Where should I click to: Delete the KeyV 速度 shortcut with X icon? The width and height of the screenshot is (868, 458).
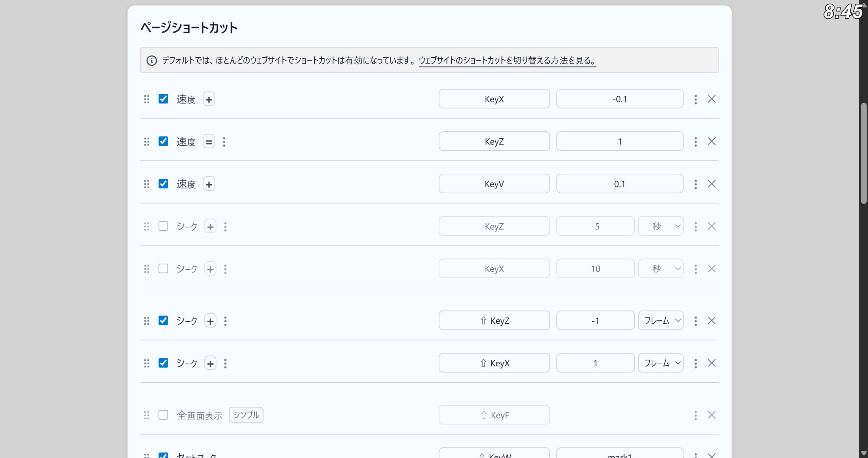(712, 184)
